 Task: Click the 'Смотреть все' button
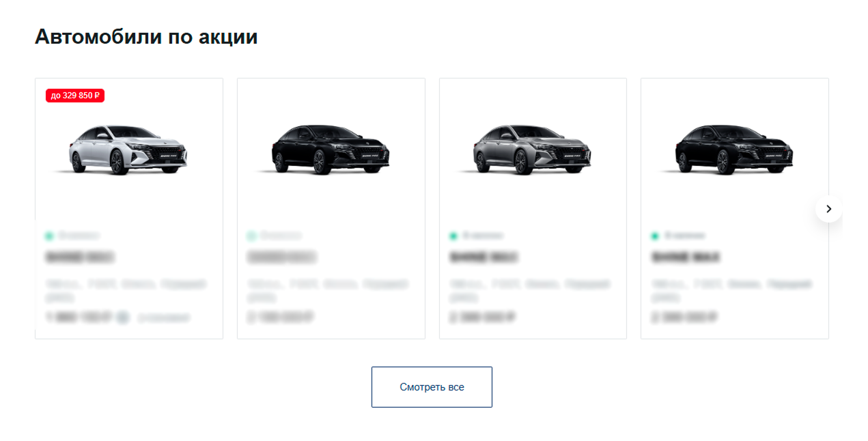point(432,387)
